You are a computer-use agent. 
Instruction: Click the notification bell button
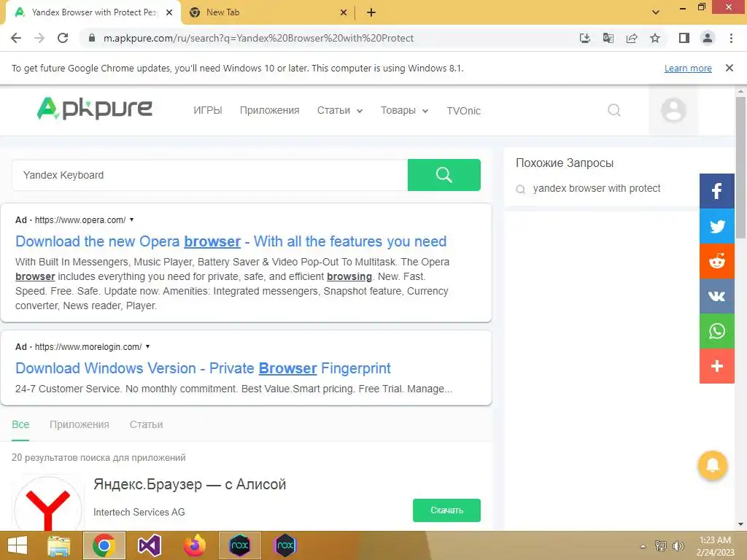pyautogui.click(x=713, y=465)
